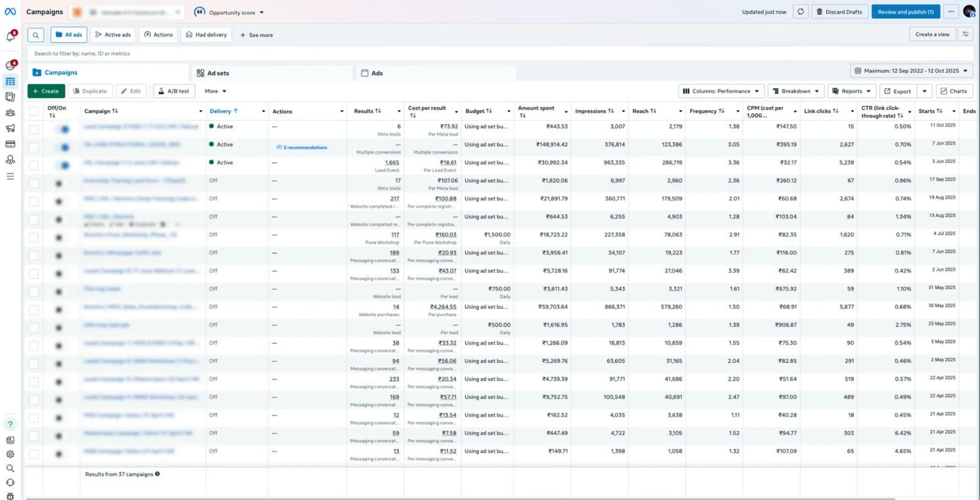Tick checkbox of the 17 Sep 2025 campaign
The image size is (980, 500).
click(34, 183)
